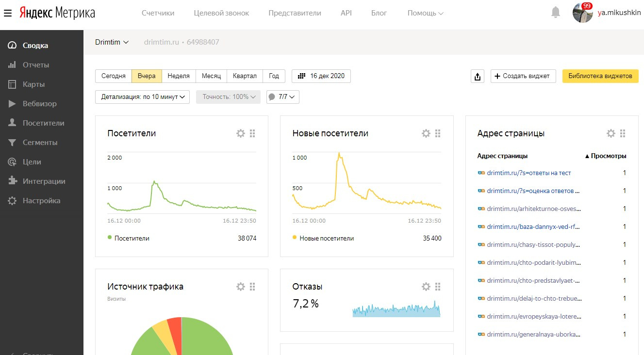Open API in top navigation
Image resolution: width=644 pixels, height=355 pixels.
click(x=346, y=13)
